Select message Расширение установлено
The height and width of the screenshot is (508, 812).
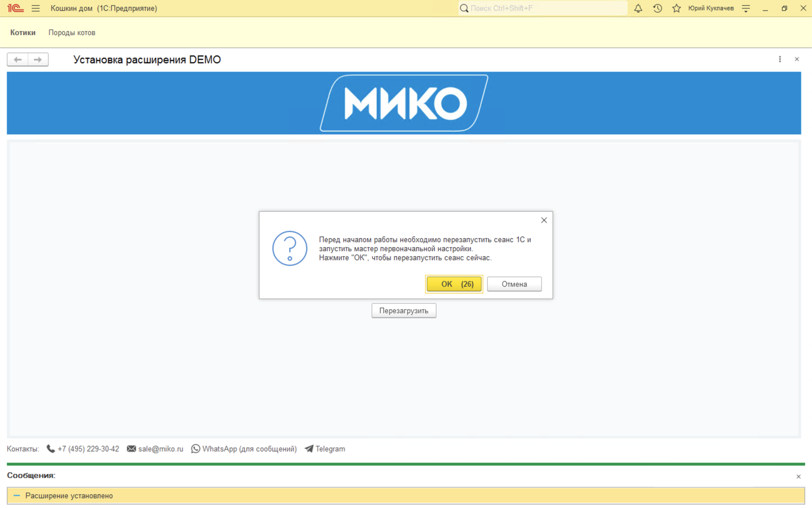point(406,496)
